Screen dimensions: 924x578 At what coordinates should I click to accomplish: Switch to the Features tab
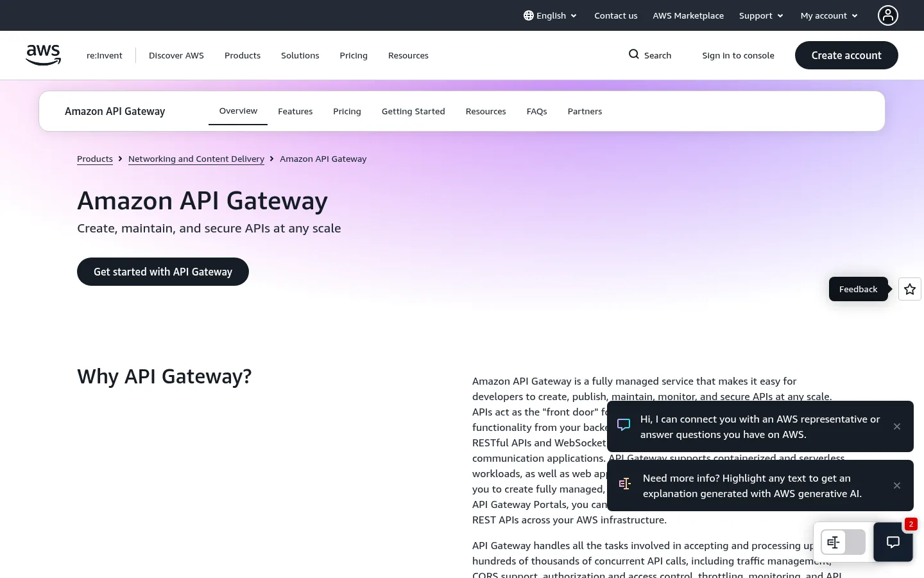click(x=295, y=111)
